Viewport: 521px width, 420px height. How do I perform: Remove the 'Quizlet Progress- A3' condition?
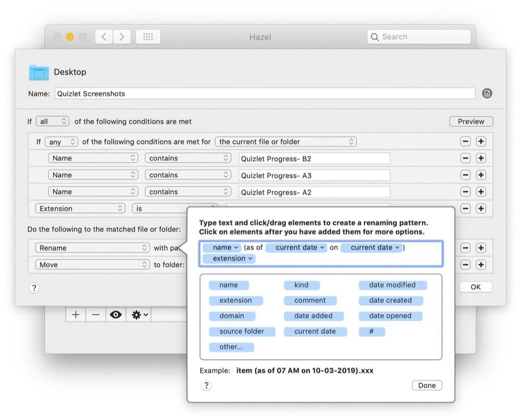[x=465, y=175]
